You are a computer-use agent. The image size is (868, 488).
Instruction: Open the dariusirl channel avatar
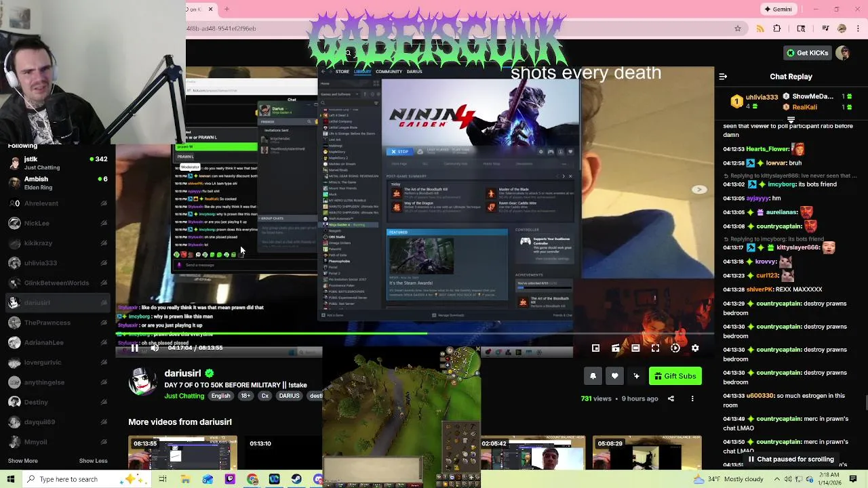143,382
